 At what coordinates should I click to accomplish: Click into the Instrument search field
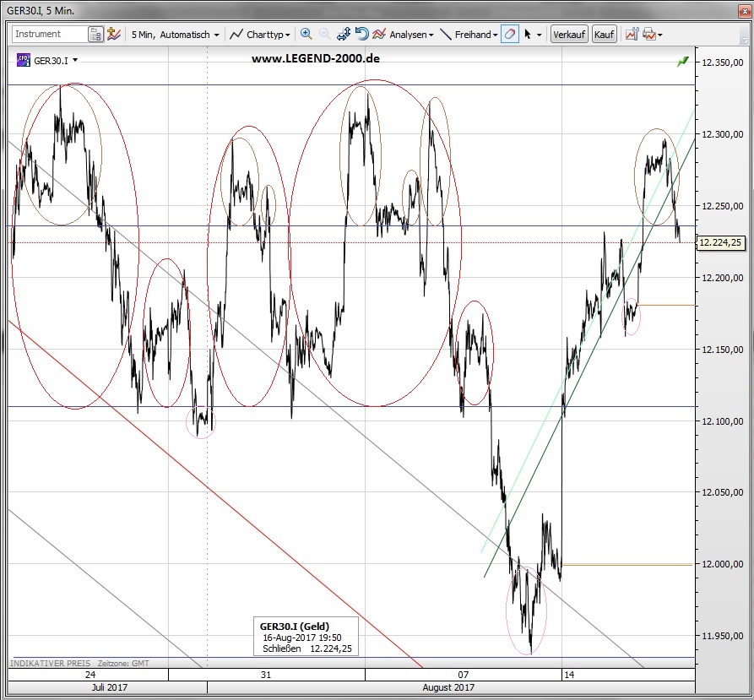pos(49,35)
